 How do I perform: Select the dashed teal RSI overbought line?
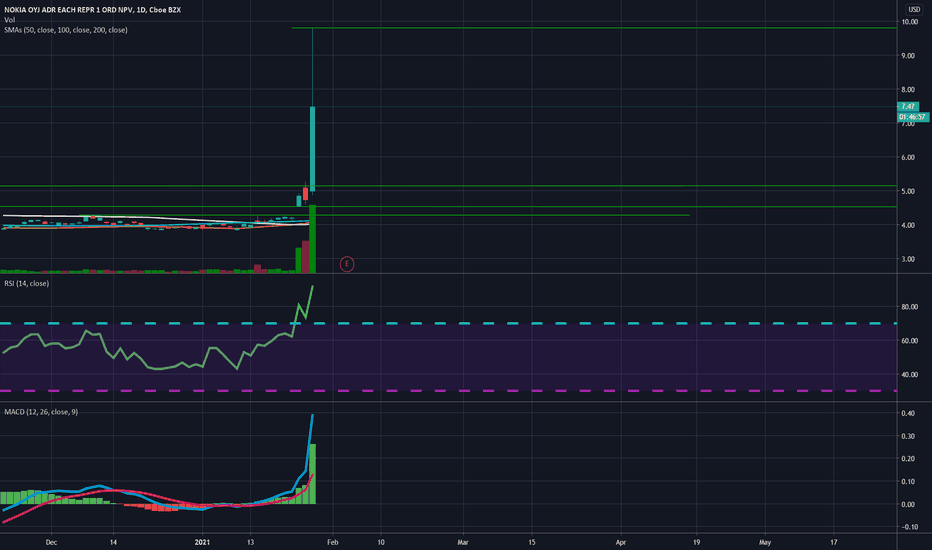point(448,323)
